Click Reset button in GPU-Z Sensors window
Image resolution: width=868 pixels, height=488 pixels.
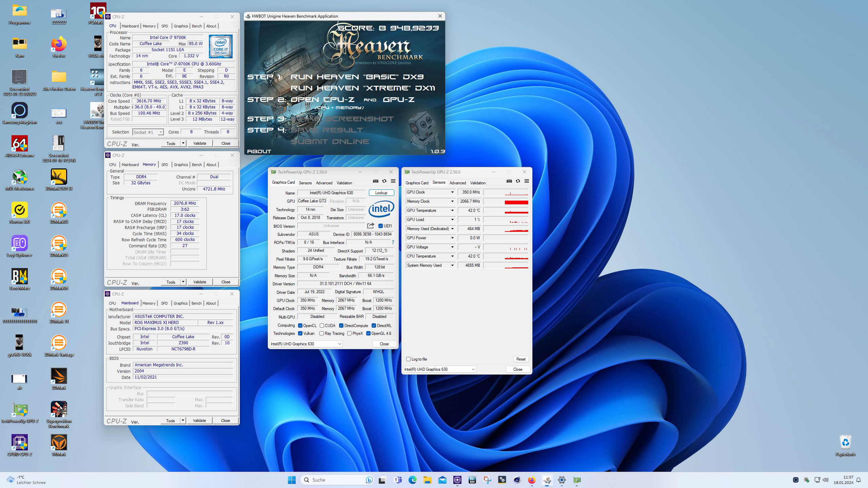pos(521,359)
